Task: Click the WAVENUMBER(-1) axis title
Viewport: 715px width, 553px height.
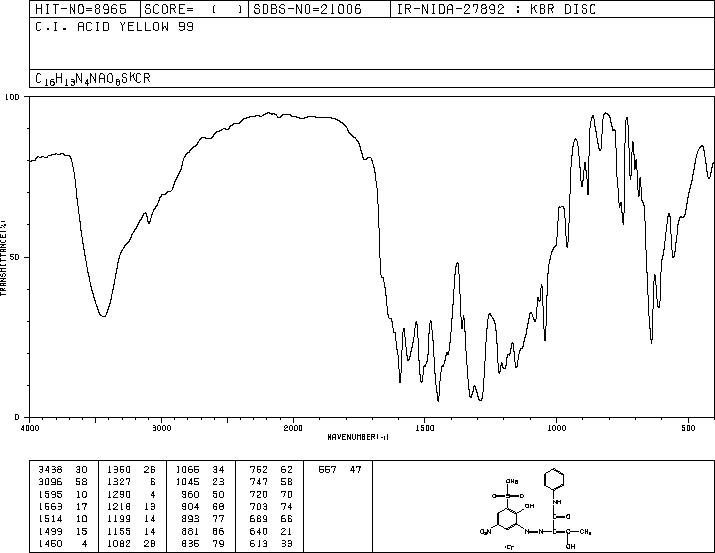Action: pyautogui.click(x=358, y=437)
